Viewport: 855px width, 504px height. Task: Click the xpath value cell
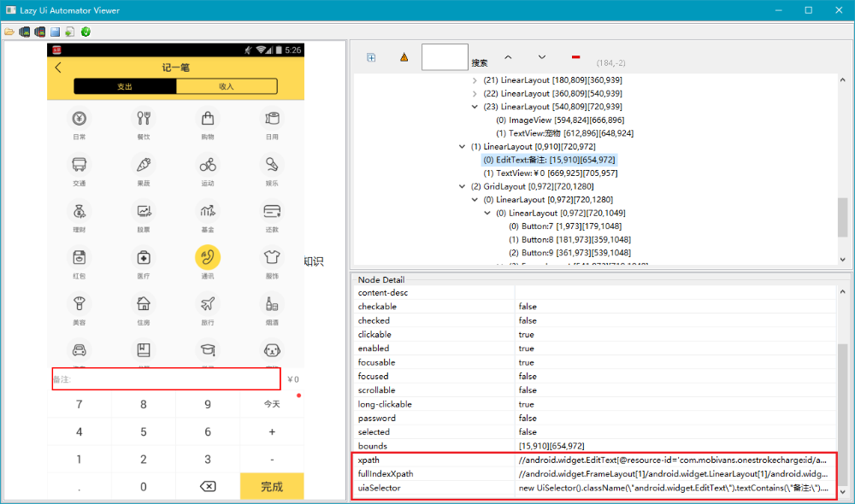pyautogui.click(x=675, y=460)
